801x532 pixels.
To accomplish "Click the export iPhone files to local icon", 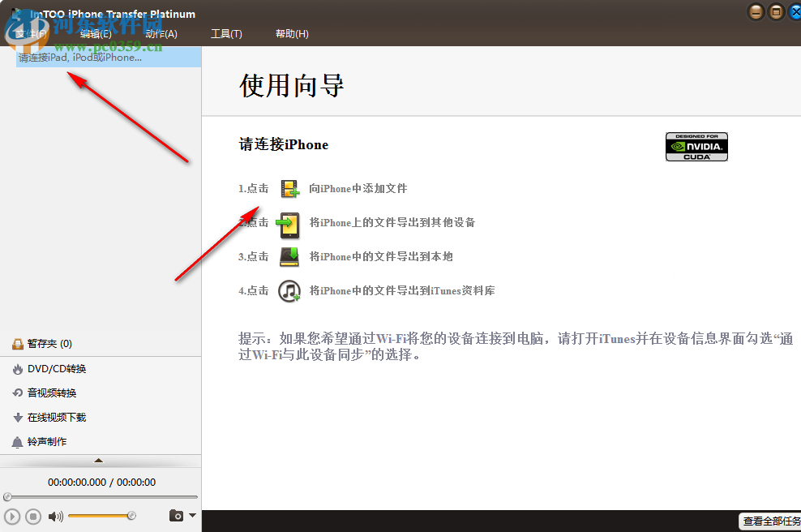I will pos(288,255).
